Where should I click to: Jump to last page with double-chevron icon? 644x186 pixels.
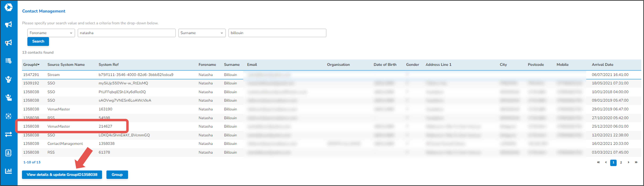pos(636,162)
